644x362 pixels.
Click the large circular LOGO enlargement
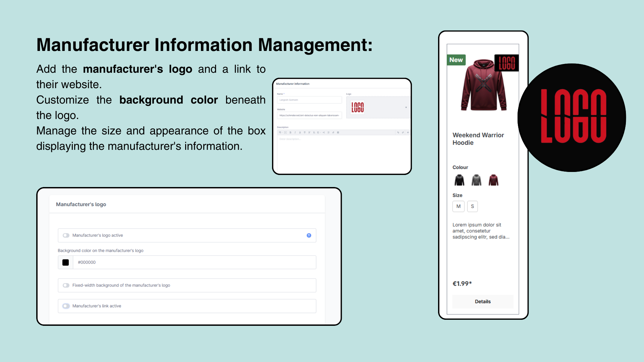(x=572, y=118)
